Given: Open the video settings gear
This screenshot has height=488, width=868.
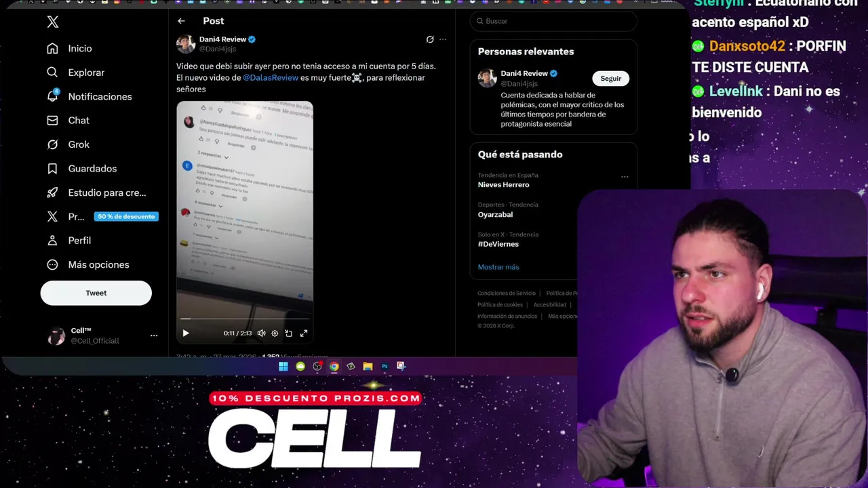Looking at the screenshot, I should (x=275, y=333).
